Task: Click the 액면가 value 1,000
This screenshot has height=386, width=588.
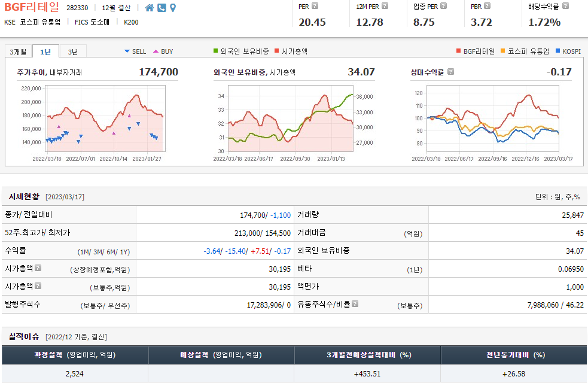Action: click(x=575, y=287)
